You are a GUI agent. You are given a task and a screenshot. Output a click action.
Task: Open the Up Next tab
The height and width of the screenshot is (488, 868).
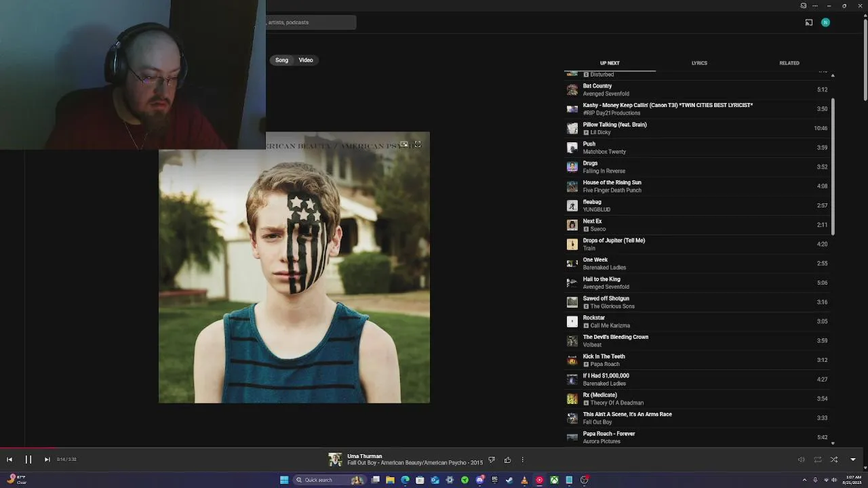(610, 63)
